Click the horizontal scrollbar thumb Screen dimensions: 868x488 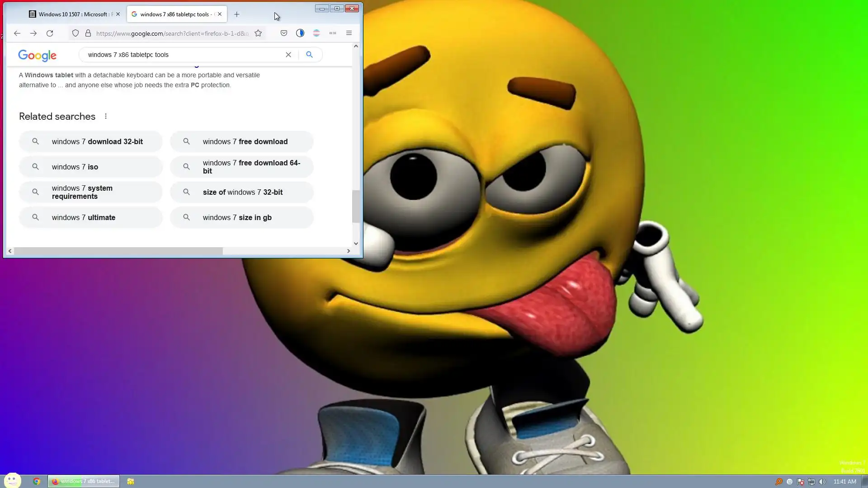tap(118, 251)
